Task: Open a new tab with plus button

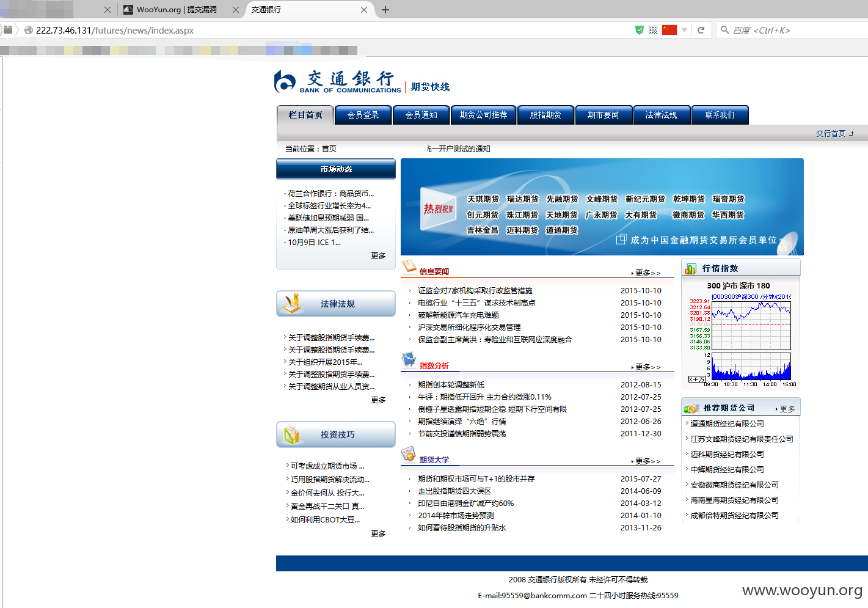Action: pyautogui.click(x=385, y=10)
